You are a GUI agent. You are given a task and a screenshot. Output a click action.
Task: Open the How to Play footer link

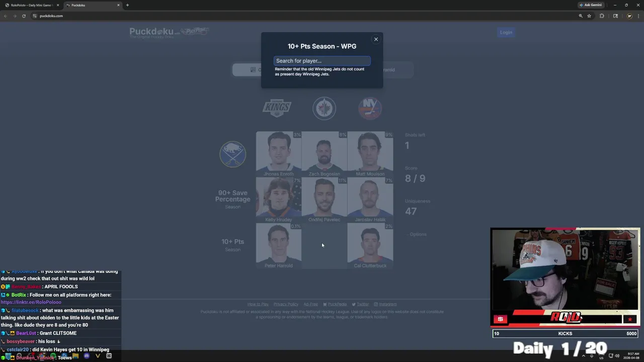tap(258, 304)
